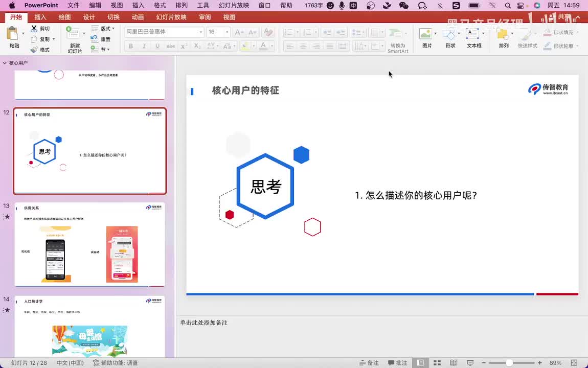This screenshot has height=368, width=588.
Task: Collapse the 核心用户 section in slide panel
Action: click(5, 63)
